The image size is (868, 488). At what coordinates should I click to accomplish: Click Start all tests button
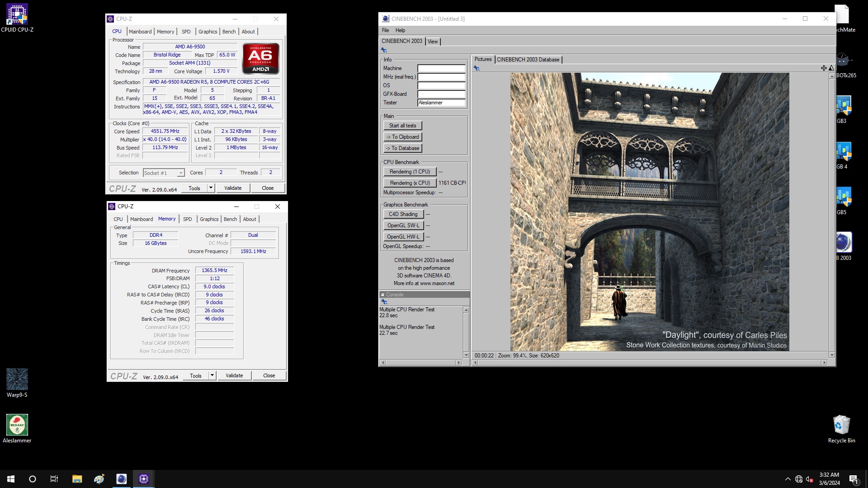point(402,126)
